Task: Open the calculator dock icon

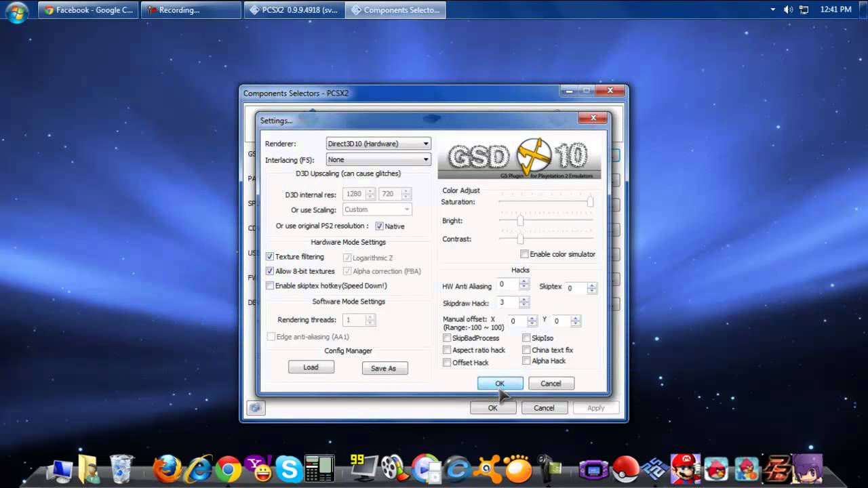Action: [x=319, y=469]
